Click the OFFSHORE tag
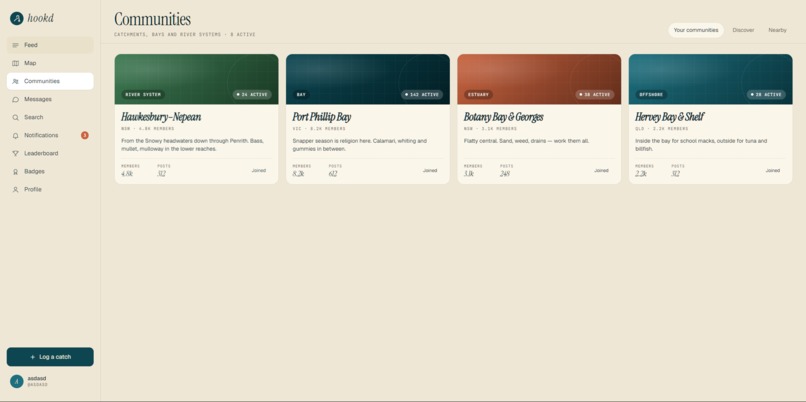806x402 pixels. click(651, 95)
